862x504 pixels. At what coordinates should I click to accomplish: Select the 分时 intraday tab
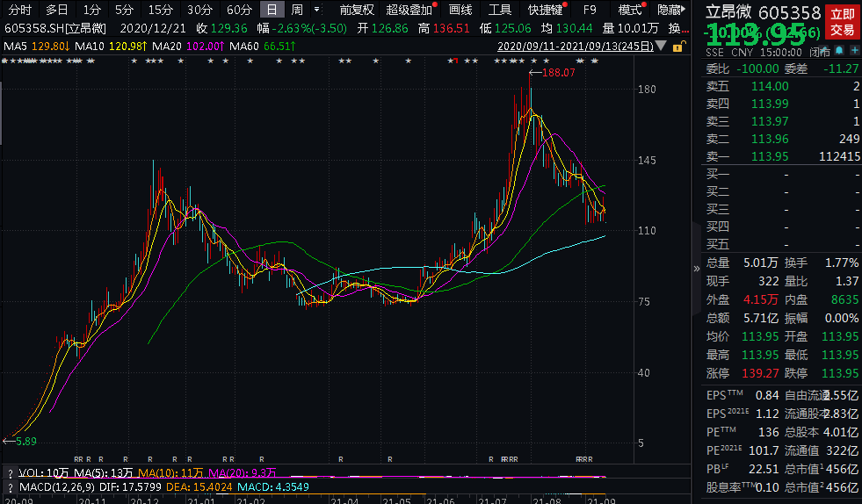(x=19, y=10)
